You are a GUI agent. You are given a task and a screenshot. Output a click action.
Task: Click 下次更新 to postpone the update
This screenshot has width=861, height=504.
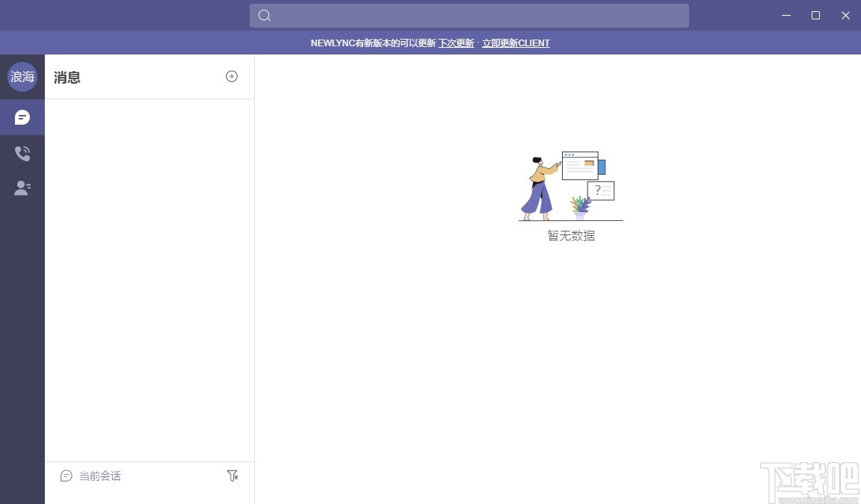tap(456, 43)
